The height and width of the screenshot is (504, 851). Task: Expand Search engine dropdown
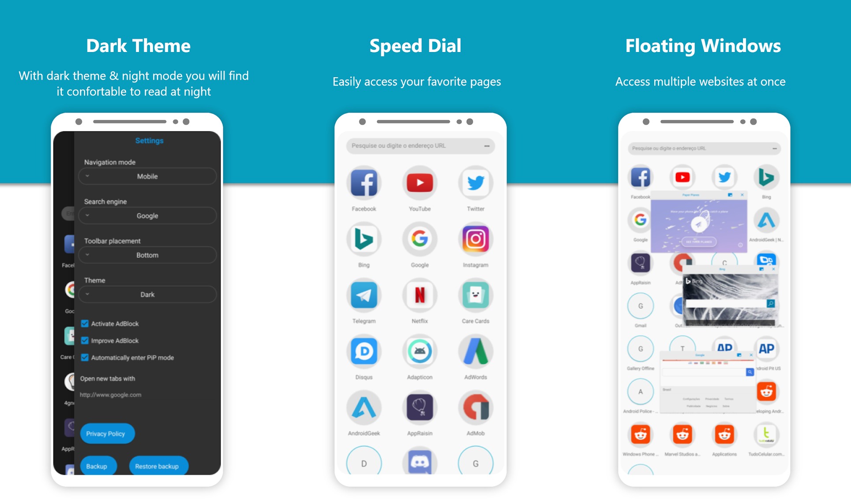[x=146, y=215]
